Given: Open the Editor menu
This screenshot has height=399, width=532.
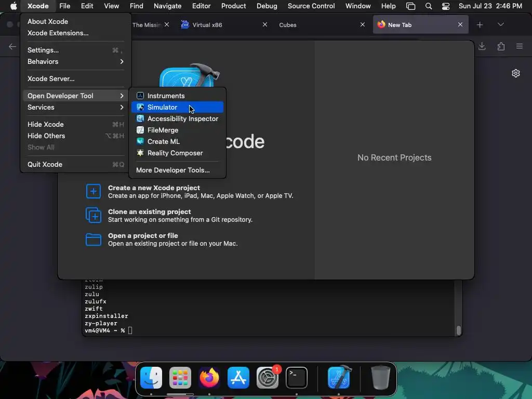Looking at the screenshot, I should click(x=202, y=6).
